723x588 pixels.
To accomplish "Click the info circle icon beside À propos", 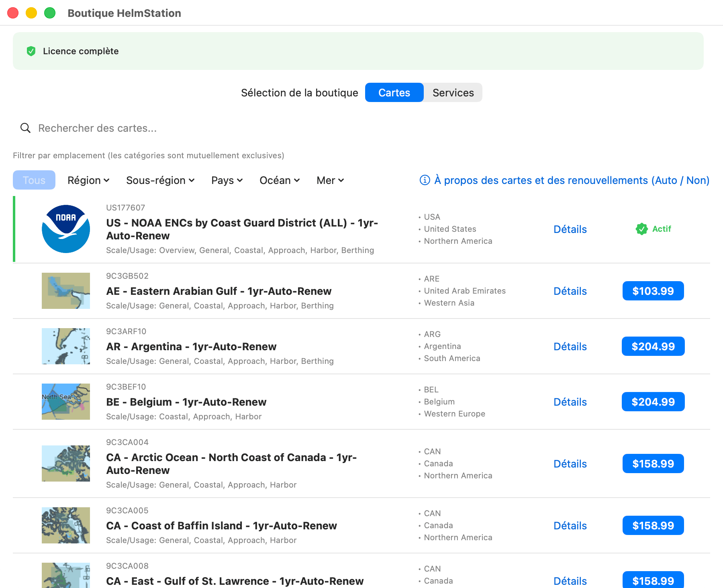I will 425,180.
